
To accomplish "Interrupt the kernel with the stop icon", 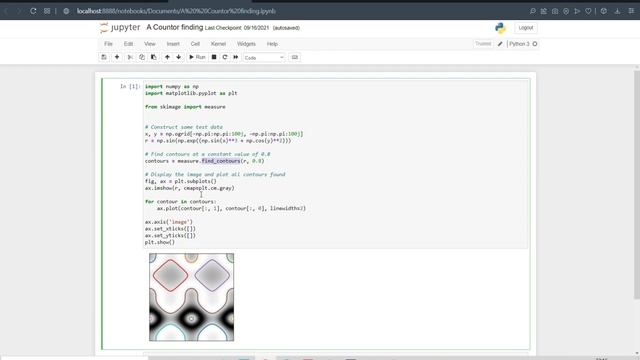I will (214, 57).
